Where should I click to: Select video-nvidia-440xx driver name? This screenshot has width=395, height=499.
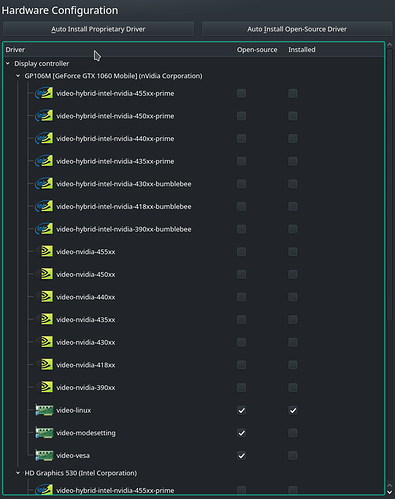(x=86, y=297)
